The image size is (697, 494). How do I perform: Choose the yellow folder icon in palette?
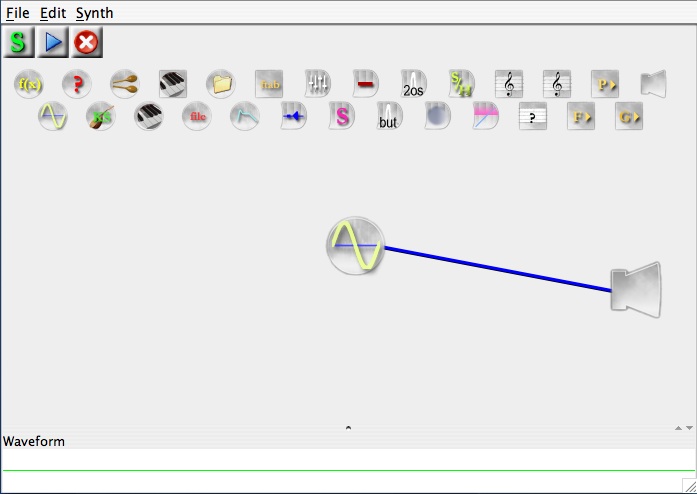click(x=221, y=84)
